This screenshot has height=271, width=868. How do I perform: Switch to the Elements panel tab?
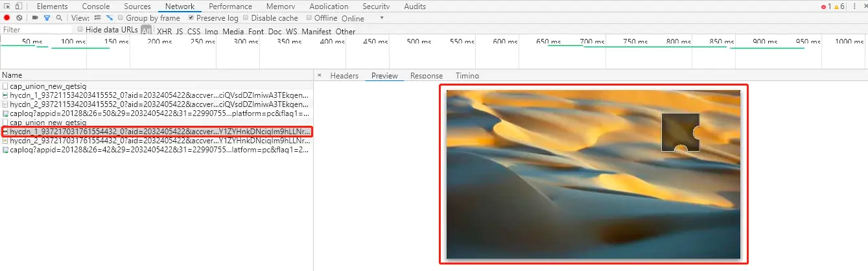click(53, 6)
